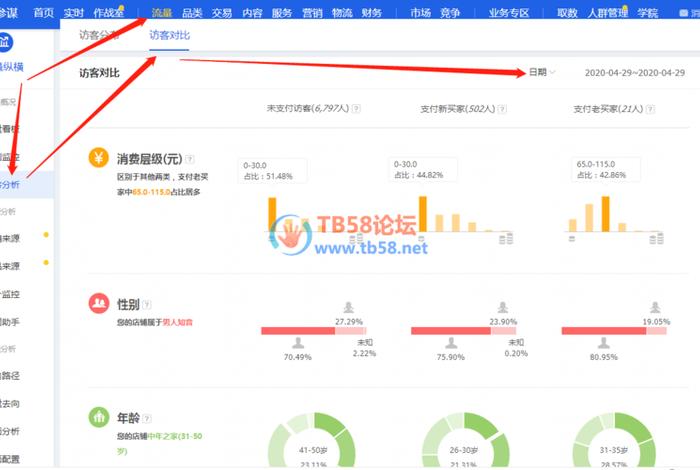
Task: Switch to the 访客分布 tab
Action: [99, 35]
